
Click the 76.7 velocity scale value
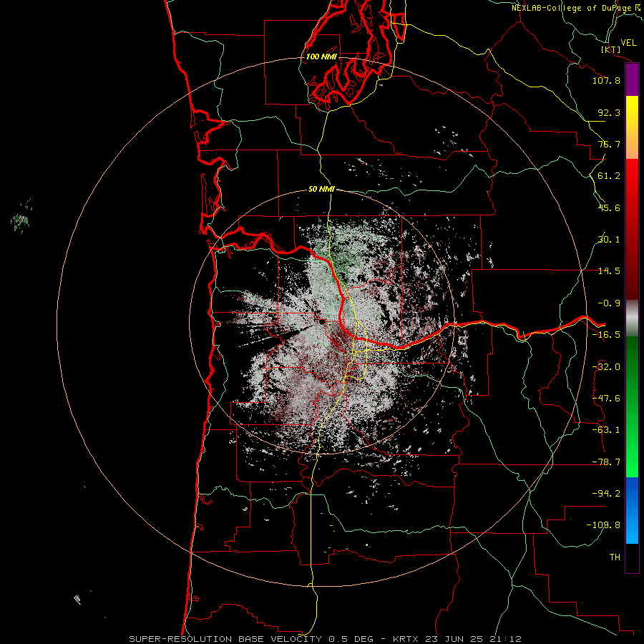[609, 144]
